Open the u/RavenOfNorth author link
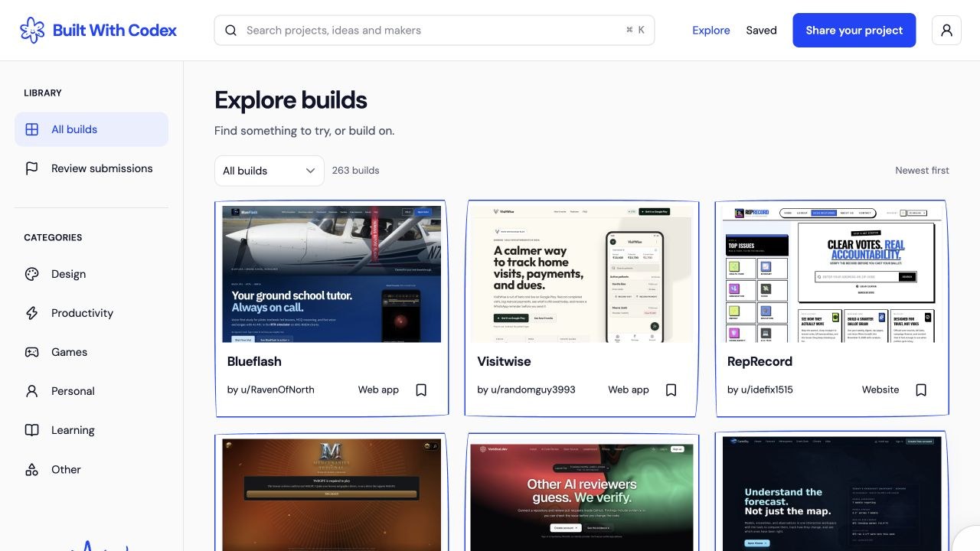This screenshot has height=551, width=980. (271, 390)
